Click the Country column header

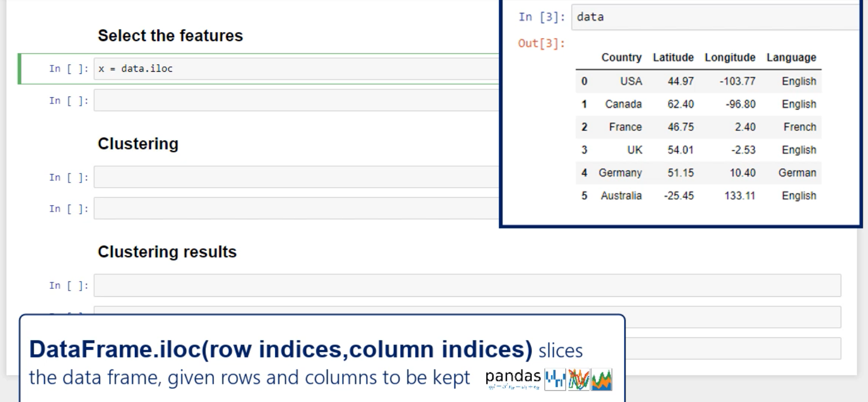click(x=622, y=57)
